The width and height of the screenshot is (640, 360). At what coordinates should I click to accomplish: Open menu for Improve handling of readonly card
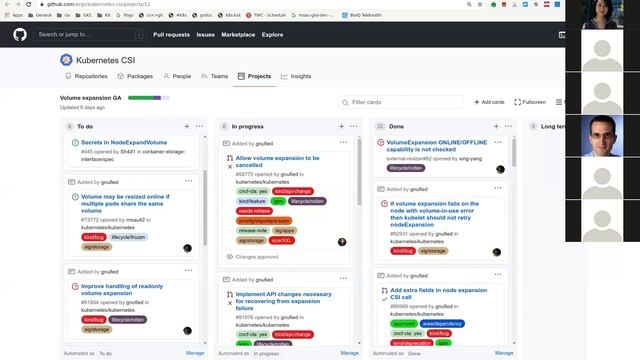click(x=188, y=271)
